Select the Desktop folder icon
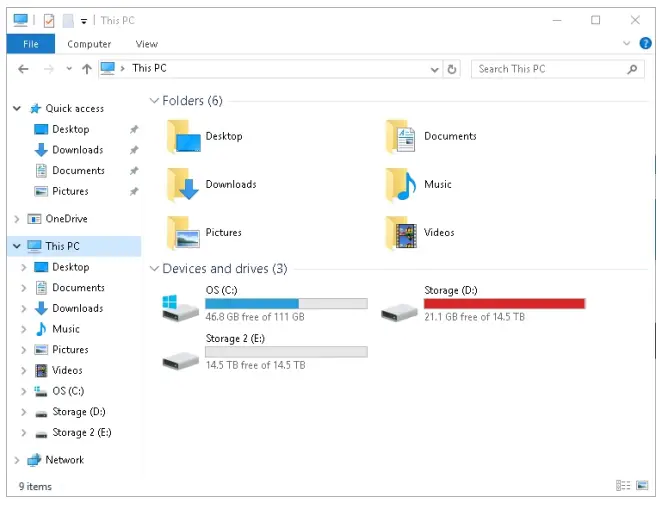 (184, 136)
